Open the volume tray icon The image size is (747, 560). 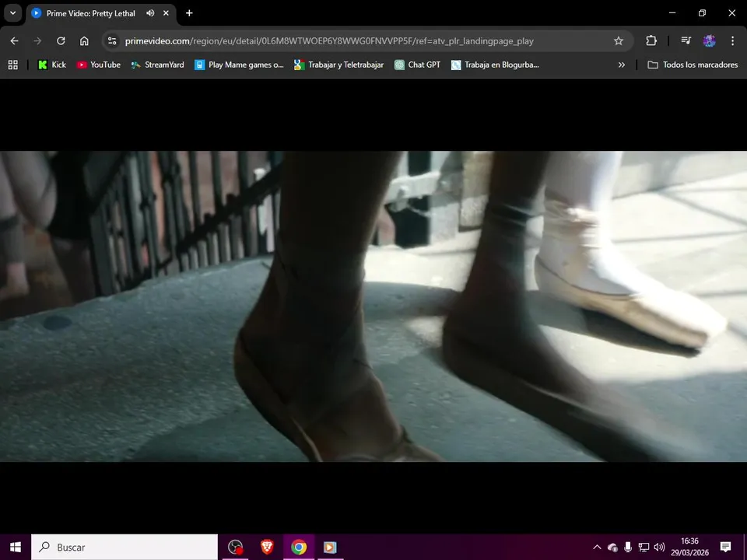click(659, 547)
